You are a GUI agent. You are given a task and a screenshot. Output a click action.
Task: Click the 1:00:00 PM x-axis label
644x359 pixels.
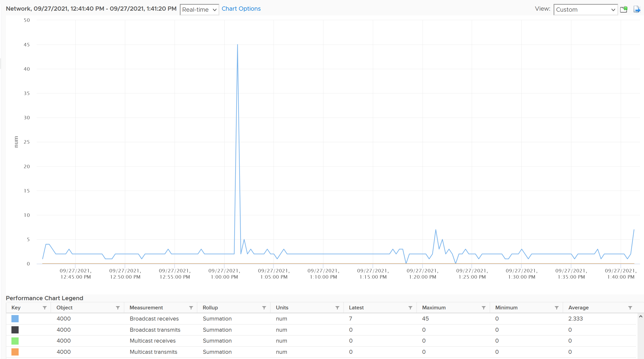(224, 274)
